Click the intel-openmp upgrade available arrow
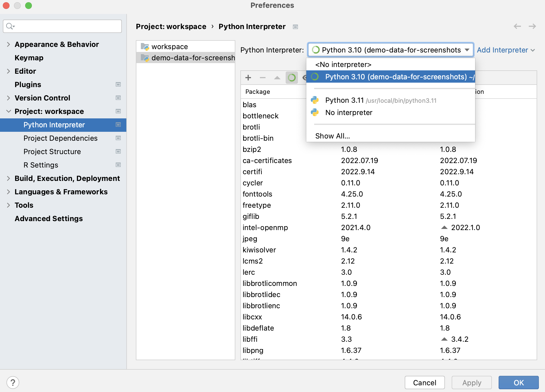Viewport: 545px width, 392px height. (x=444, y=228)
